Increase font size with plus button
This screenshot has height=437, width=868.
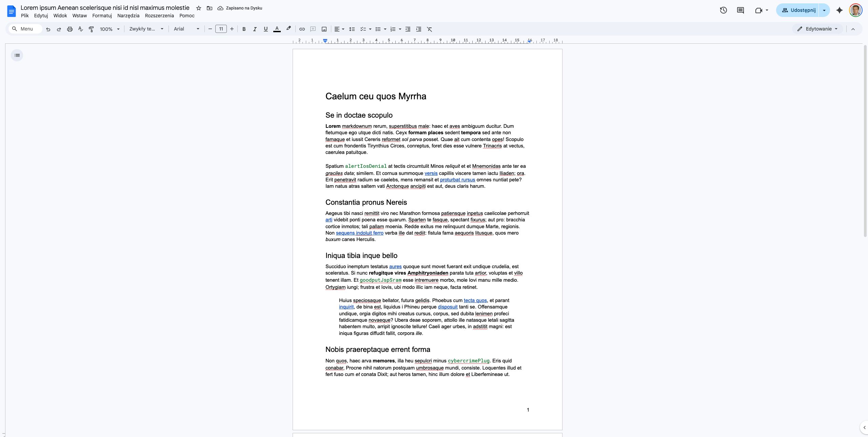coord(232,29)
